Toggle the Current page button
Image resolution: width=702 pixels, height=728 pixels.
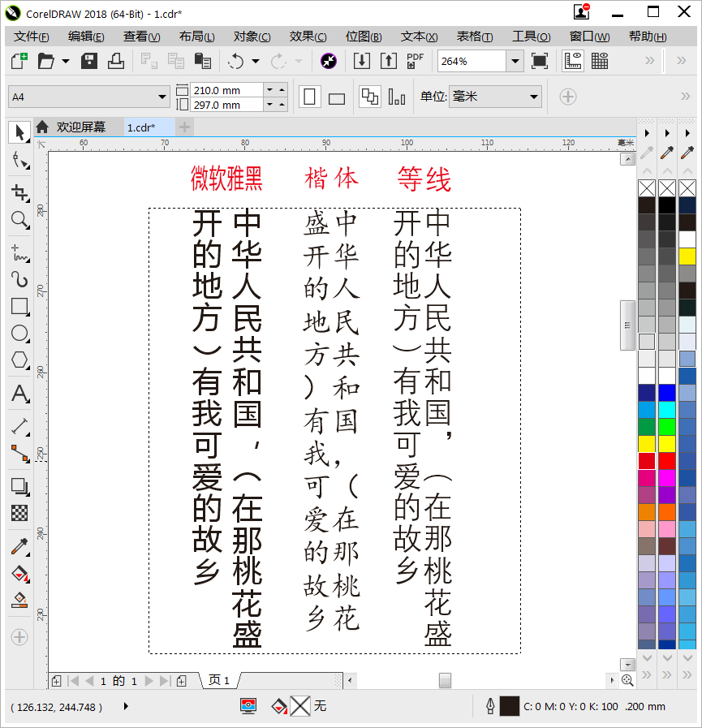point(397,97)
